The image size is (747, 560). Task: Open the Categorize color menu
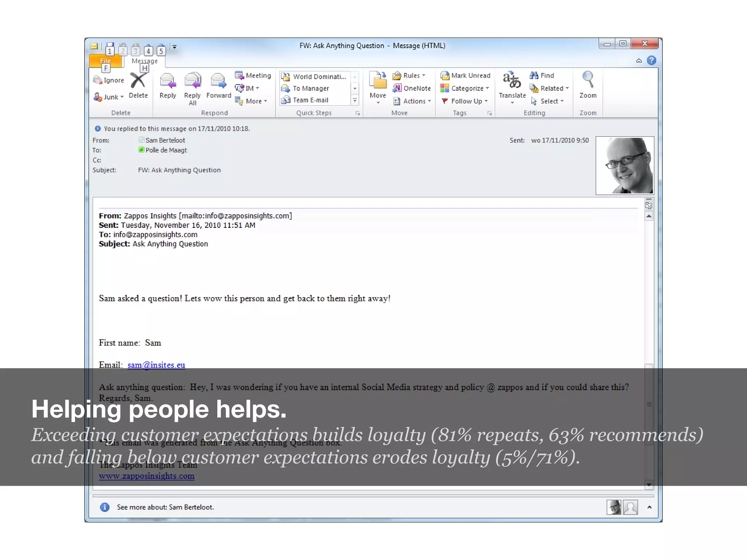click(x=465, y=88)
